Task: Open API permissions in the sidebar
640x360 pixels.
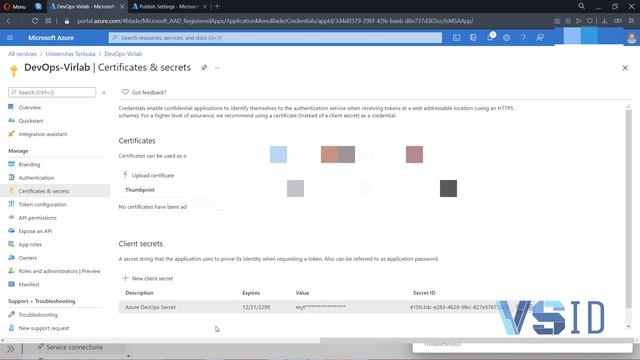Action: point(37,218)
